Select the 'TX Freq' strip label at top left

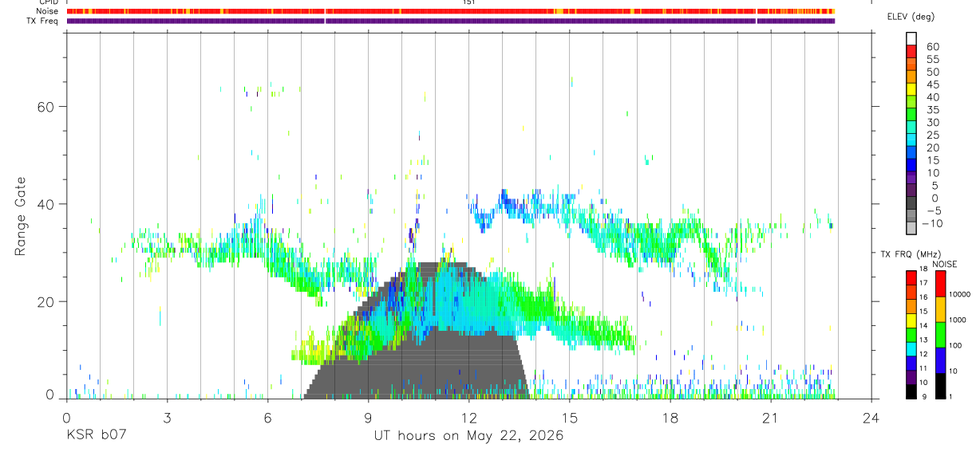[42, 21]
